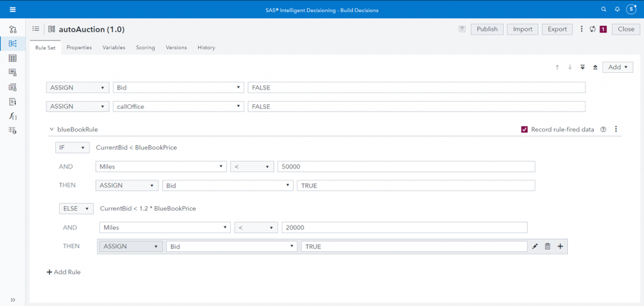Open the notifications bell

pyautogui.click(x=617, y=10)
